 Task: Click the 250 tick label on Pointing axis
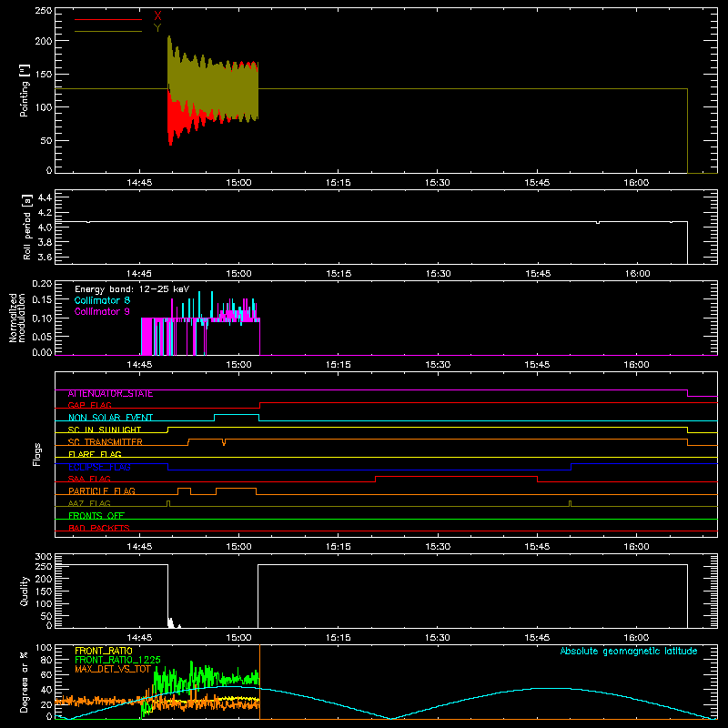43,10
